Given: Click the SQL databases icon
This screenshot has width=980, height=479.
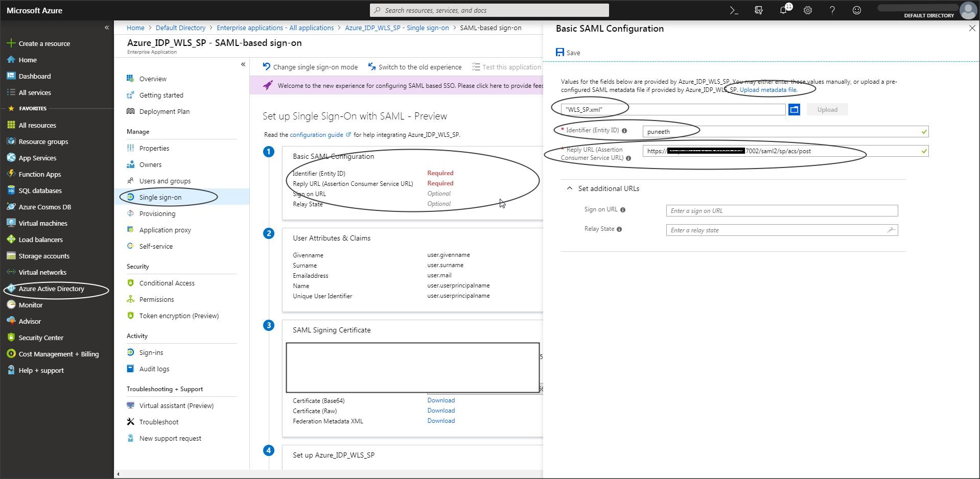Looking at the screenshot, I should pyautogui.click(x=11, y=190).
